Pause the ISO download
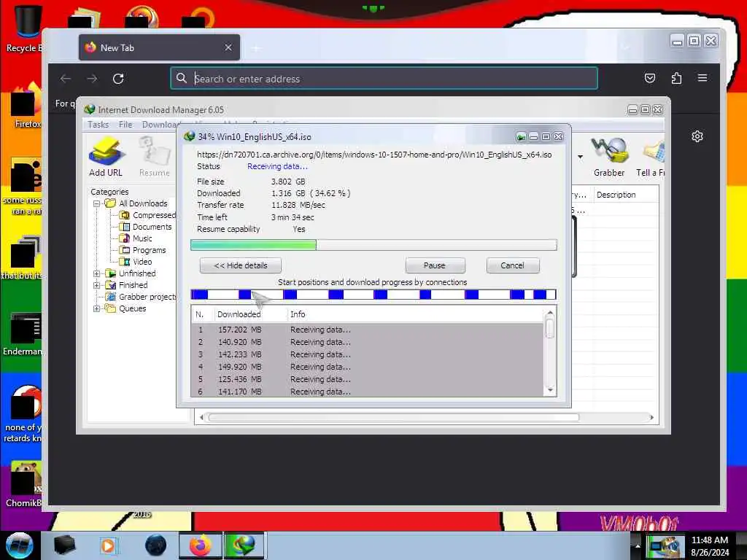Viewport: 747px width, 560px height. click(435, 265)
